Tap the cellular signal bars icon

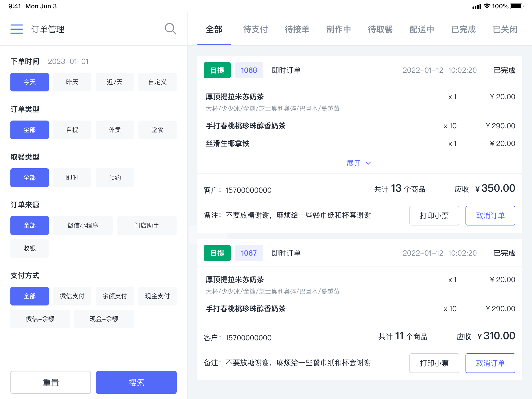tap(477, 6)
